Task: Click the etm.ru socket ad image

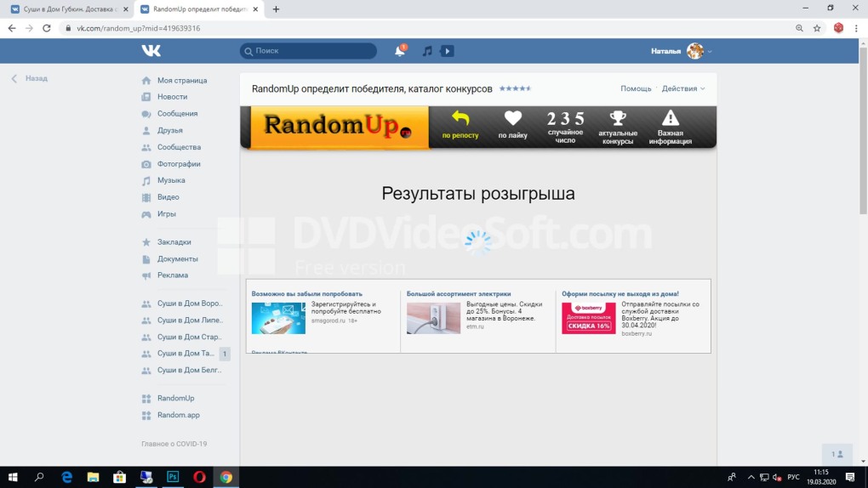Action: (x=433, y=318)
